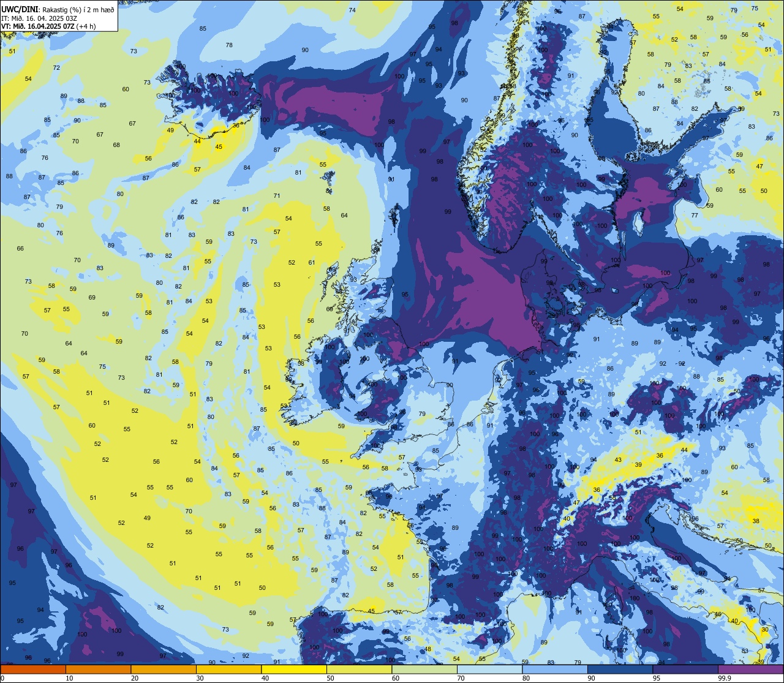Click the orange 10–20 legend swatch
The image size is (784, 683).
(x=98, y=669)
